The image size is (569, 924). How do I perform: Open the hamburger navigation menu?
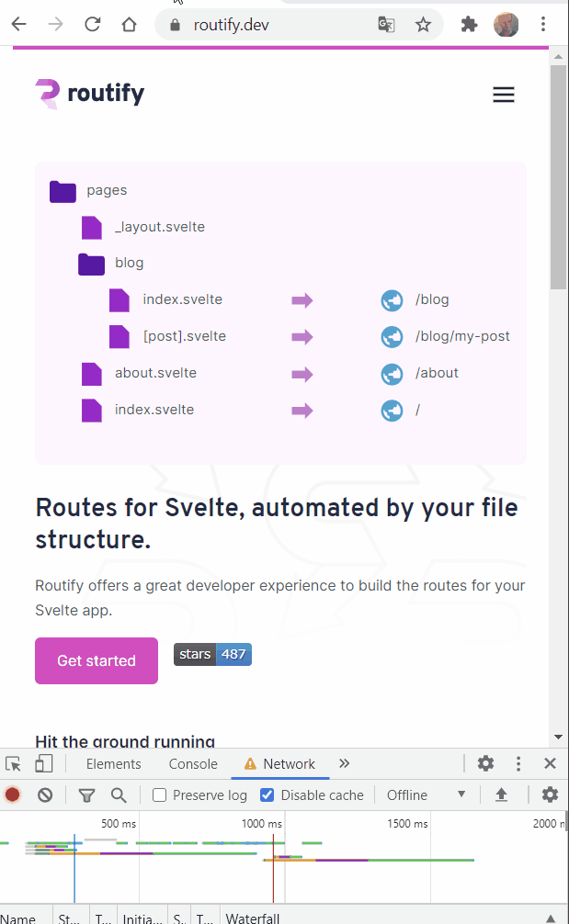coord(503,95)
